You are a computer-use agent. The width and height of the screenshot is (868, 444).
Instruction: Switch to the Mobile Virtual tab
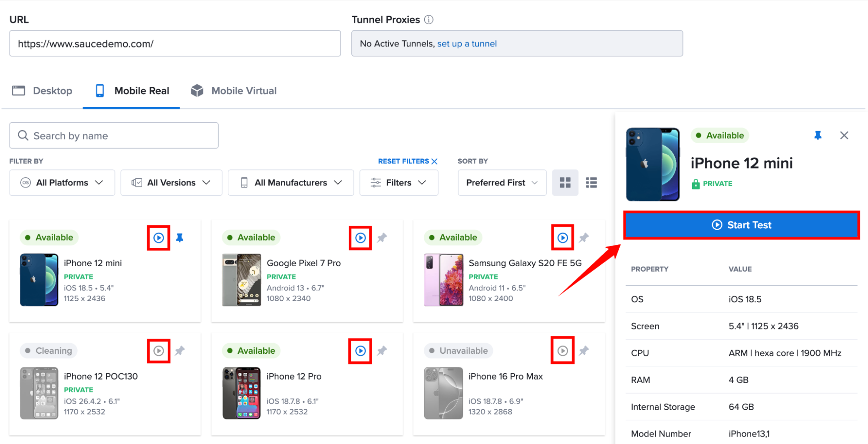pyautogui.click(x=234, y=91)
